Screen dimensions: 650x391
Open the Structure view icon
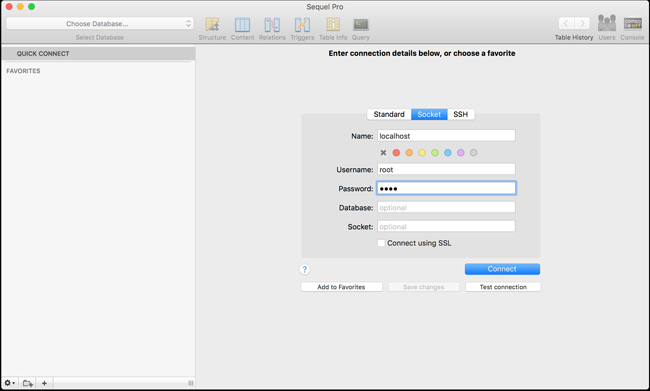pyautogui.click(x=212, y=25)
